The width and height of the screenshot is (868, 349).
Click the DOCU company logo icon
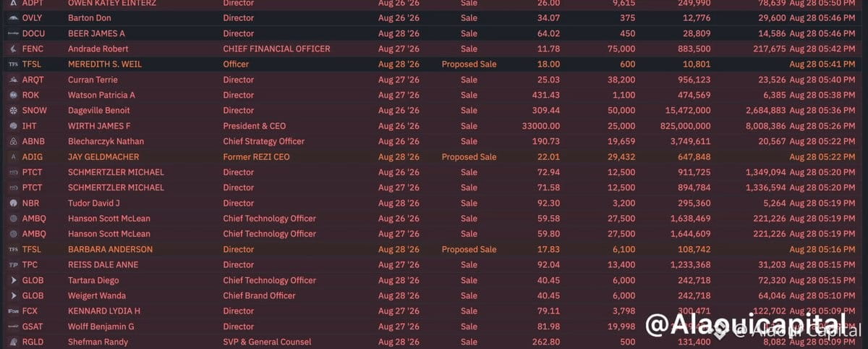pyautogui.click(x=13, y=33)
